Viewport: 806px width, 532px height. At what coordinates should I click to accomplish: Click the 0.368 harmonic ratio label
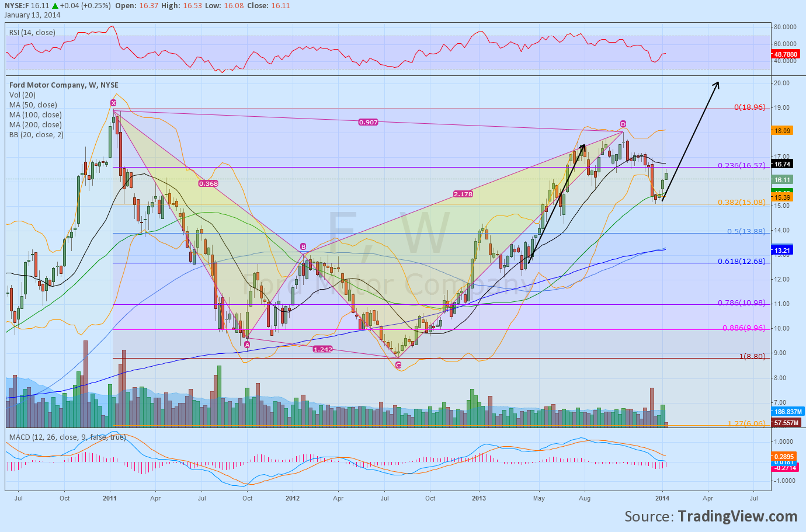(x=209, y=183)
